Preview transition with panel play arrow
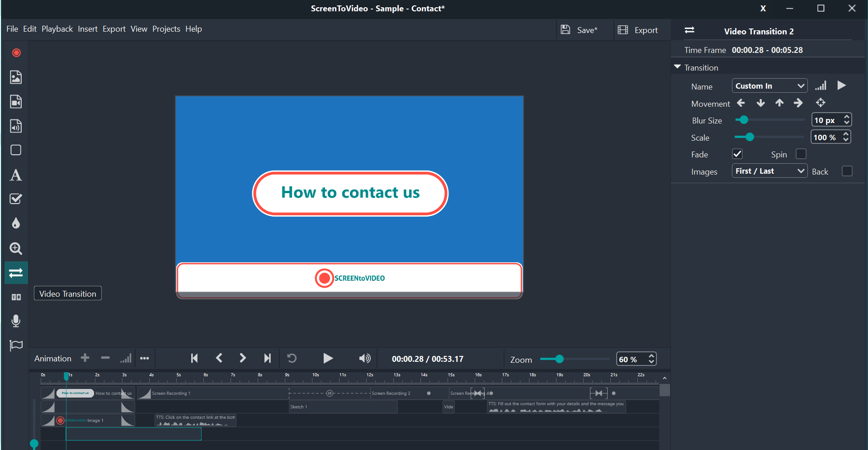The height and width of the screenshot is (450, 868). (x=841, y=85)
